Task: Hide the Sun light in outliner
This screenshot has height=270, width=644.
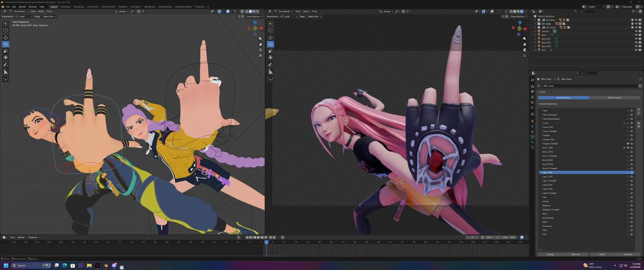Action: [636, 50]
